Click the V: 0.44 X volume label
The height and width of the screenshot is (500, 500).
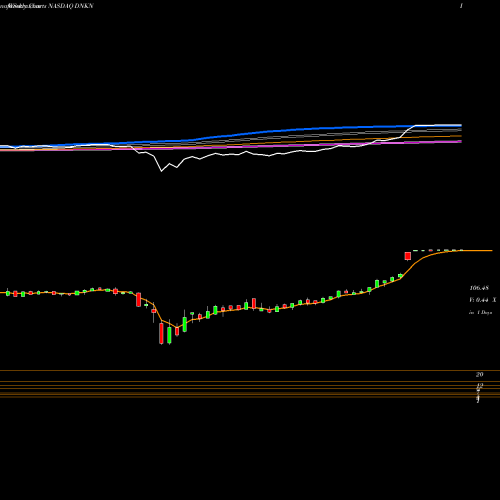[x=483, y=300]
